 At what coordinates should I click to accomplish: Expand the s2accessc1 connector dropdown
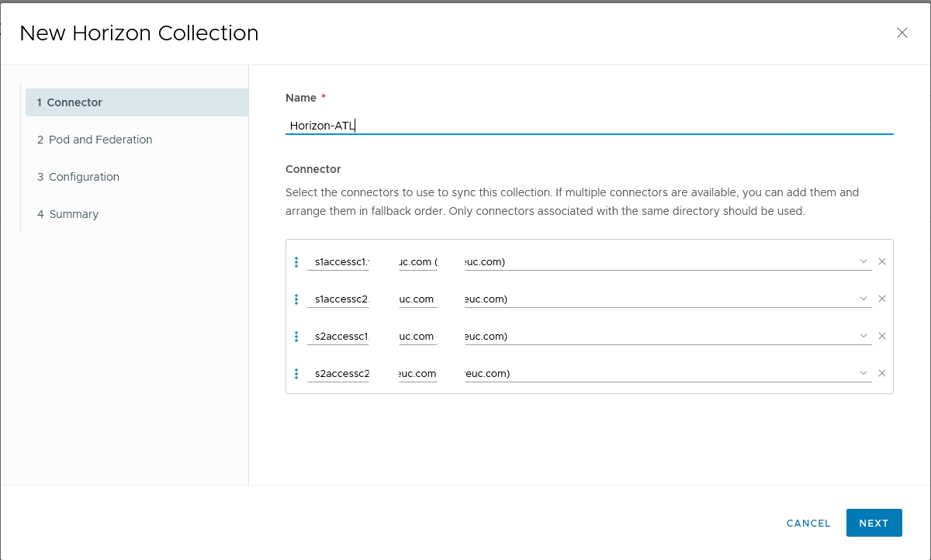pyautogui.click(x=864, y=337)
